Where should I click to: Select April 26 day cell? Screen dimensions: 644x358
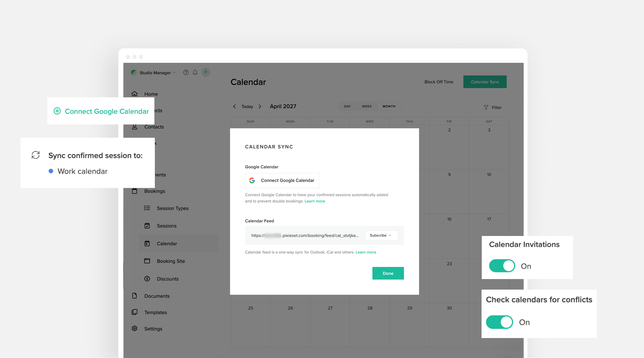290,325
